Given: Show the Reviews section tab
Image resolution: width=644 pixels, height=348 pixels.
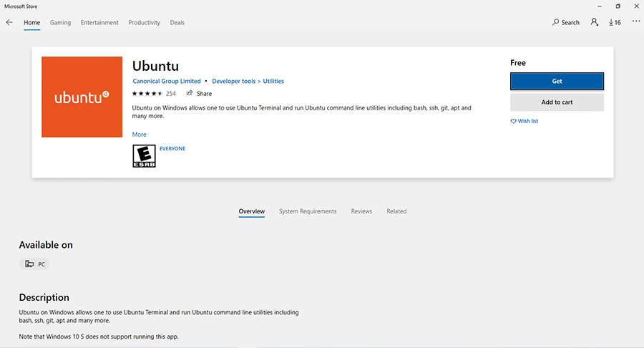Looking at the screenshot, I should [x=361, y=211].
